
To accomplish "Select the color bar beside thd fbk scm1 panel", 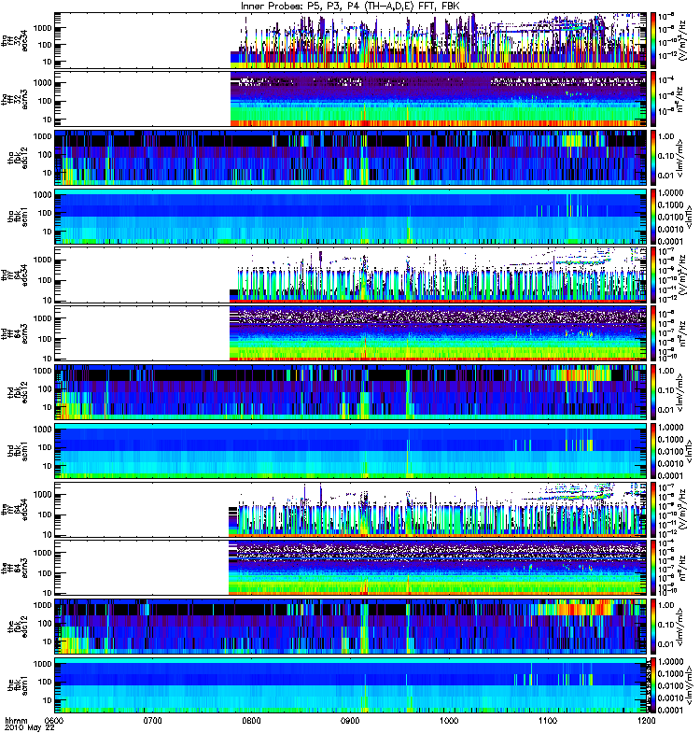I will [x=653, y=451].
